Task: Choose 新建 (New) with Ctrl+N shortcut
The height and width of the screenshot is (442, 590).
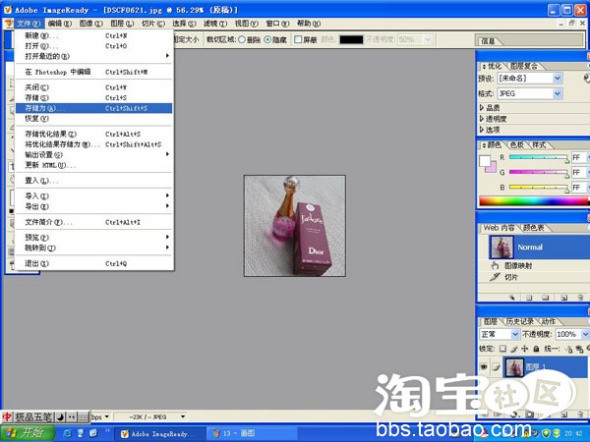Action: tap(94, 36)
